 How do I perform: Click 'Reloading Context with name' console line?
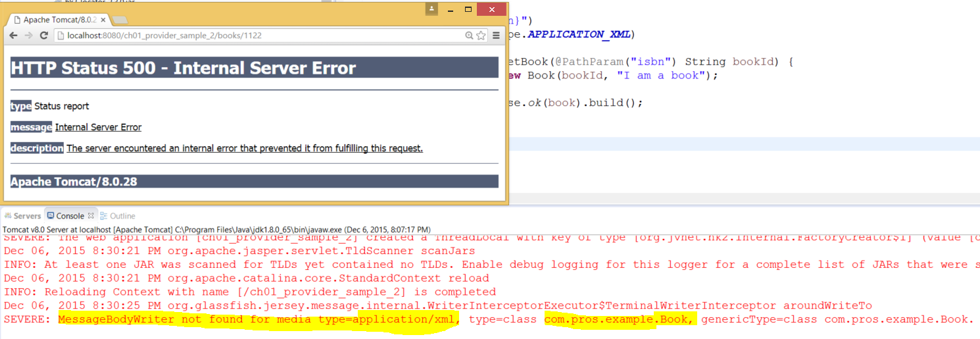pyautogui.click(x=250, y=292)
